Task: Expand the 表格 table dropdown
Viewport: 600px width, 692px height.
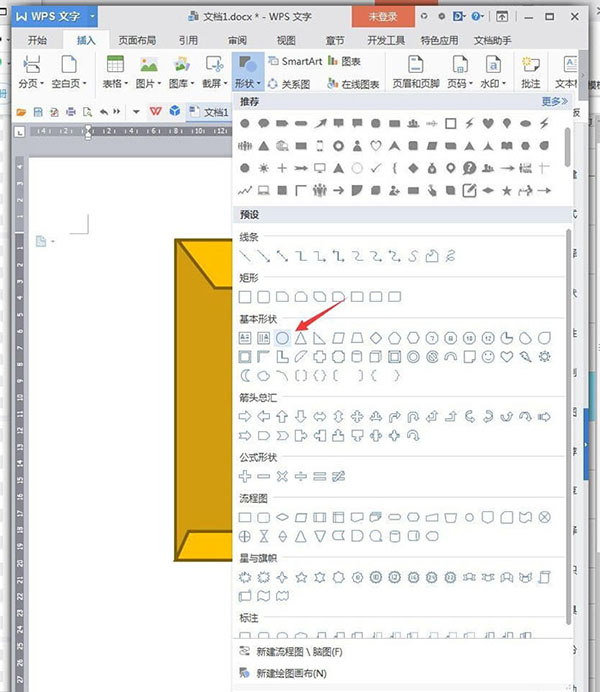Action: [115, 71]
